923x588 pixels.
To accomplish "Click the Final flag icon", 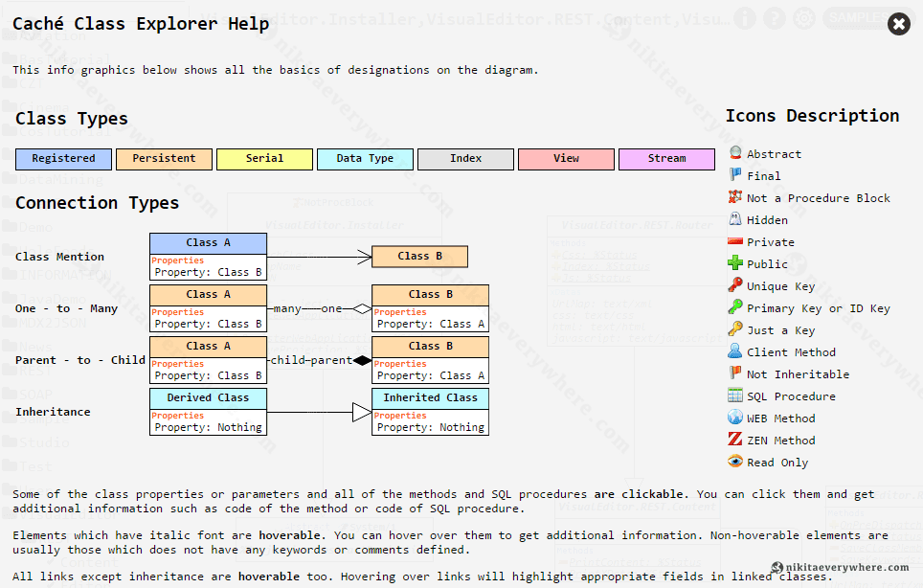I will click(734, 175).
